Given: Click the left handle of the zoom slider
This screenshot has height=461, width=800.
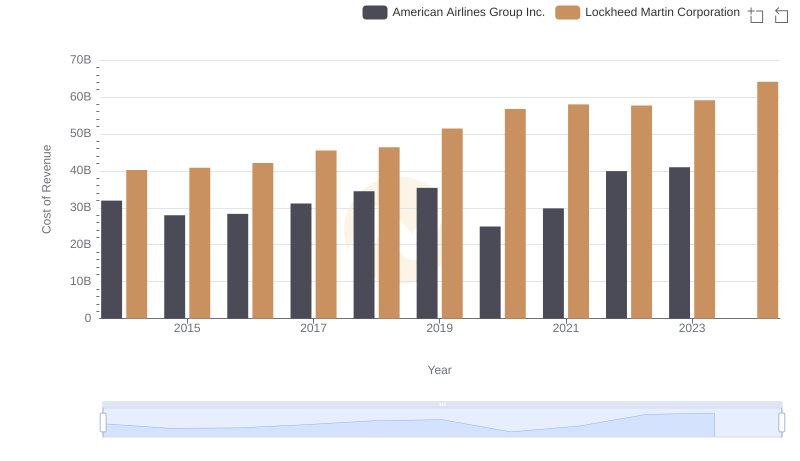Looking at the screenshot, I should tap(103, 423).
